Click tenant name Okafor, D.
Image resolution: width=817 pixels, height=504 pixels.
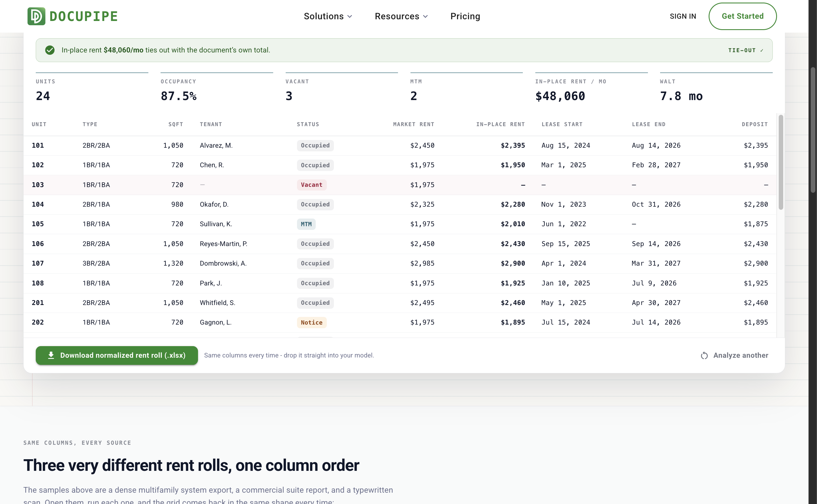(214, 204)
